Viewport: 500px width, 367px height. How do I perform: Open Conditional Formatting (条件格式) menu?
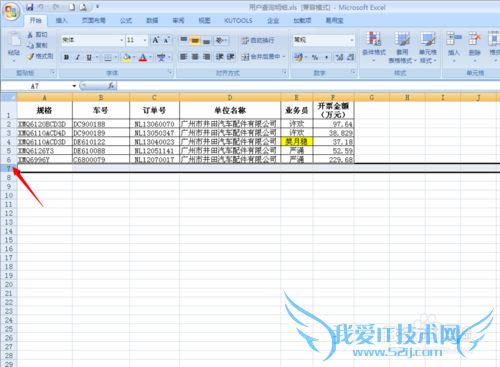click(x=374, y=47)
